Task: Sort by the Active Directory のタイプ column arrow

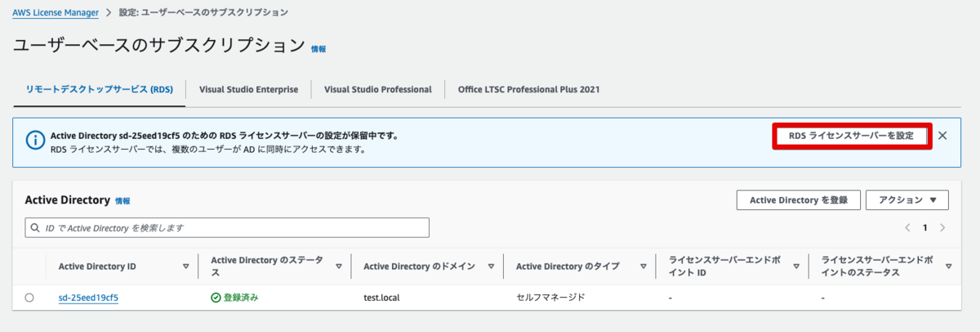Action: [643, 266]
